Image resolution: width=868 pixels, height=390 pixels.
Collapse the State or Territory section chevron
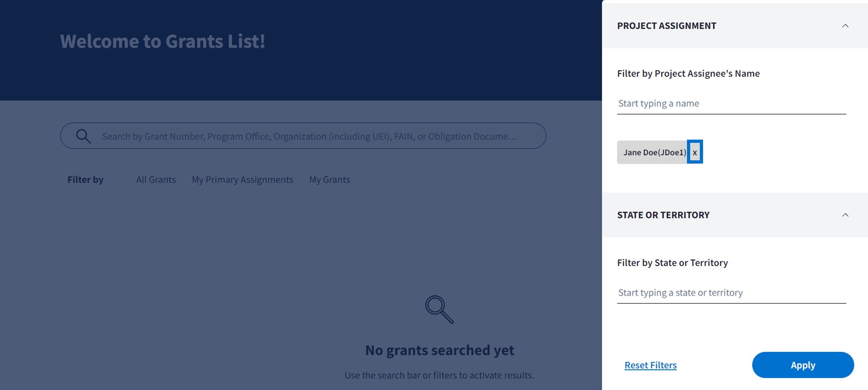(845, 215)
